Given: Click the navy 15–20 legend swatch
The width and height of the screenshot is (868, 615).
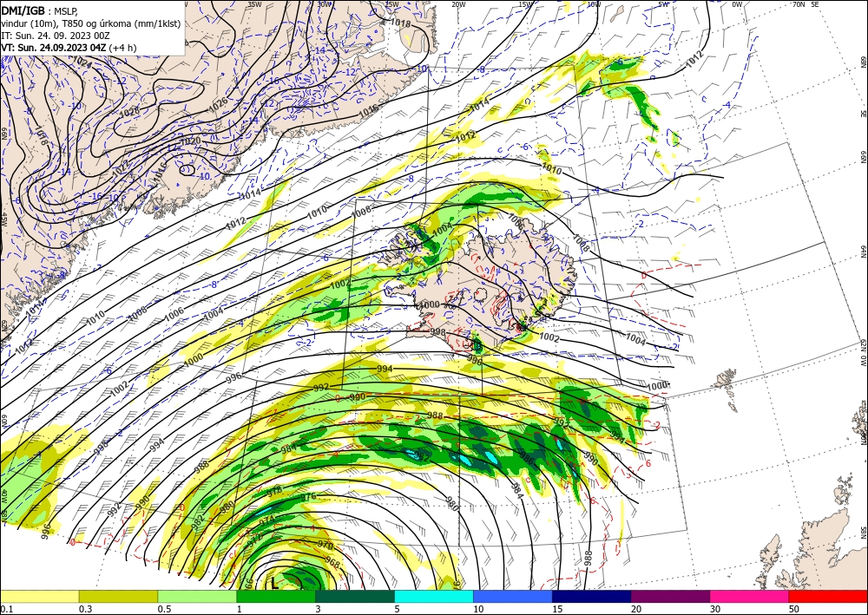Looking at the screenshot, I should point(592,596).
